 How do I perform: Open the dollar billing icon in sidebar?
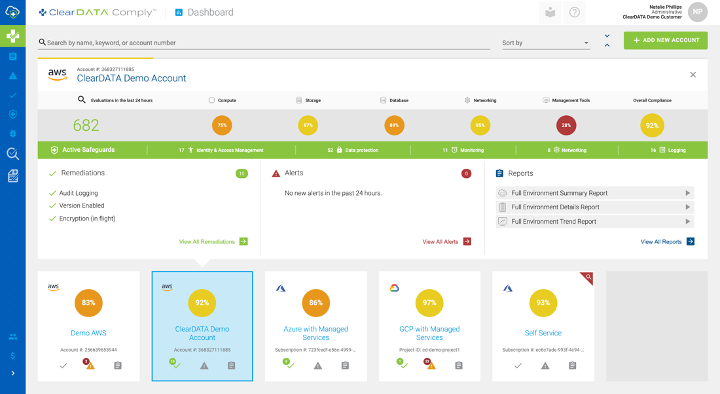pyautogui.click(x=13, y=356)
